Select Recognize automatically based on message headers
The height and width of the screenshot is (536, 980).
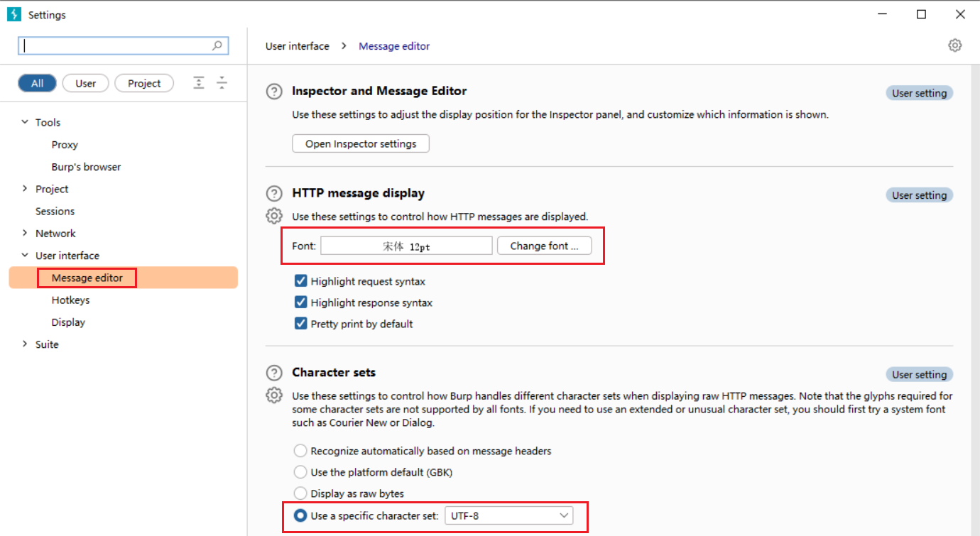300,451
